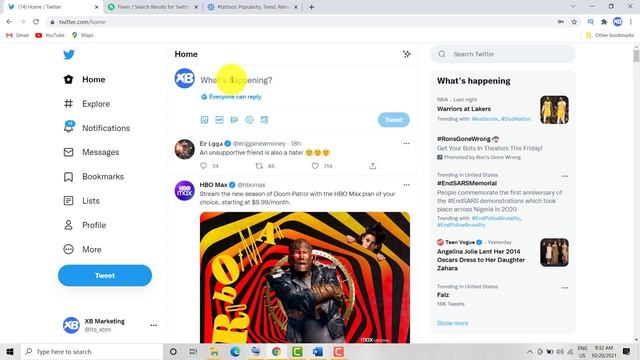Switch to the Fiverr search results tab

click(x=153, y=7)
